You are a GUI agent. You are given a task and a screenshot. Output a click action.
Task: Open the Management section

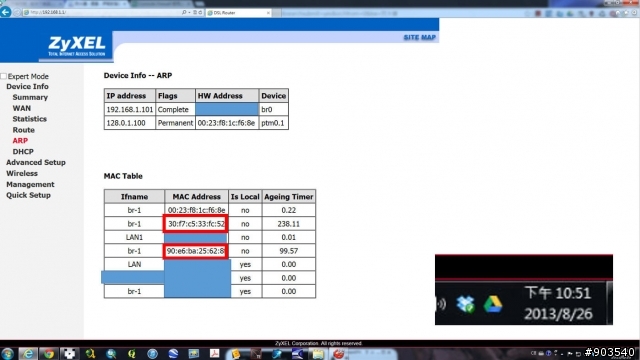click(x=30, y=184)
